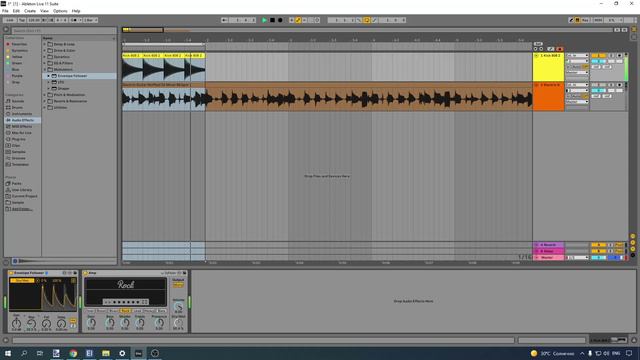The image size is (640, 360).
Task: Toggle the MIDI map mode switch
Action: pyautogui.click(x=598, y=20)
